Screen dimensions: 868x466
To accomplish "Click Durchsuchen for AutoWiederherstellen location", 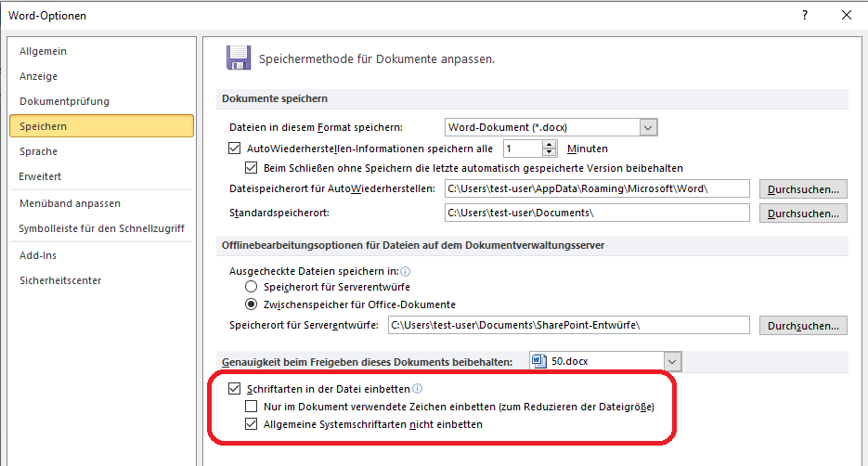I will [803, 189].
